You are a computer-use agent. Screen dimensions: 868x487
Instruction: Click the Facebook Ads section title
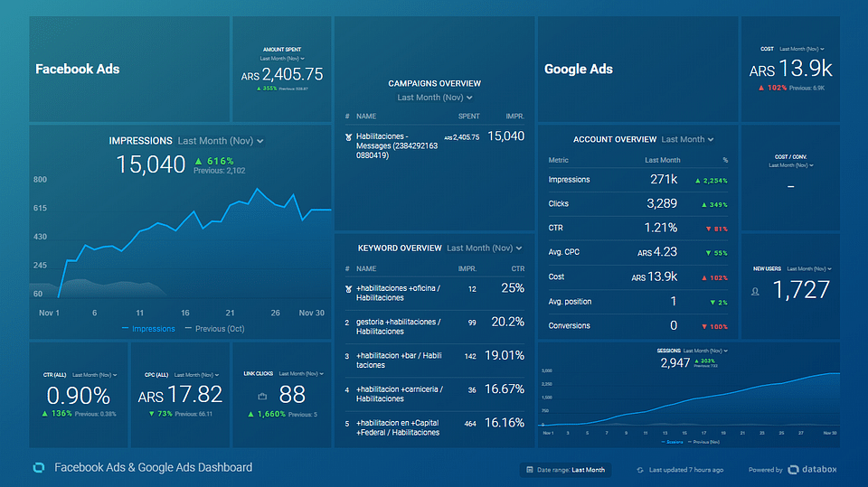point(78,70)
